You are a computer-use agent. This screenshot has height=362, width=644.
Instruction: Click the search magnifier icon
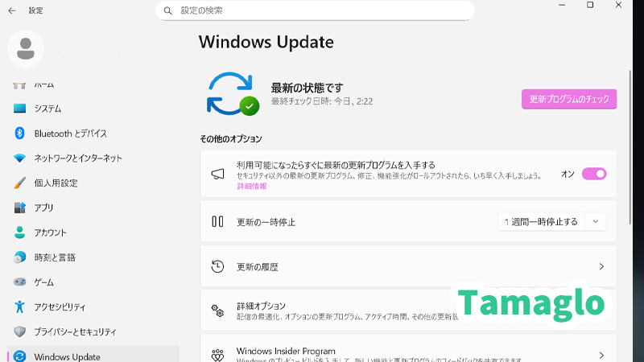point(167,10)
